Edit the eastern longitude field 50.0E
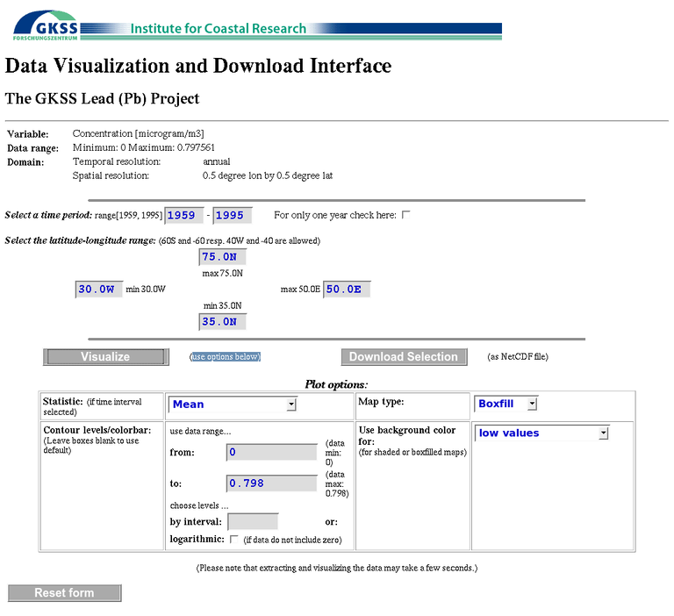 (x=347, y=290)
